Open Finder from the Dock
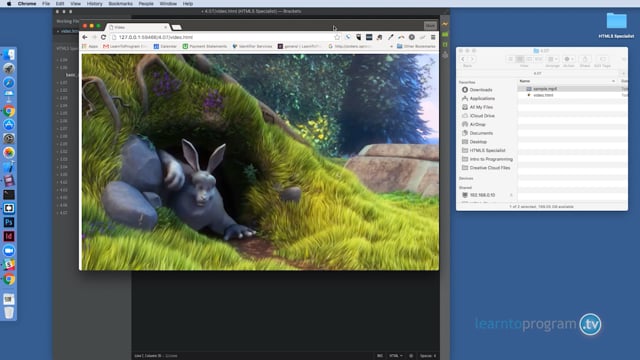Image resolution: width=640 pixels, height=360 pixels. click(9, 55)
